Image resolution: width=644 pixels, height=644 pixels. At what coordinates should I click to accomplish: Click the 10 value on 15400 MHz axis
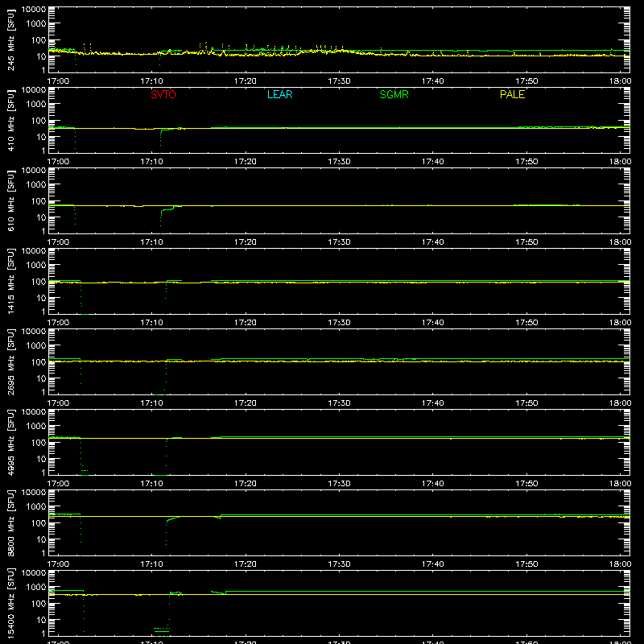pos(41,620)
